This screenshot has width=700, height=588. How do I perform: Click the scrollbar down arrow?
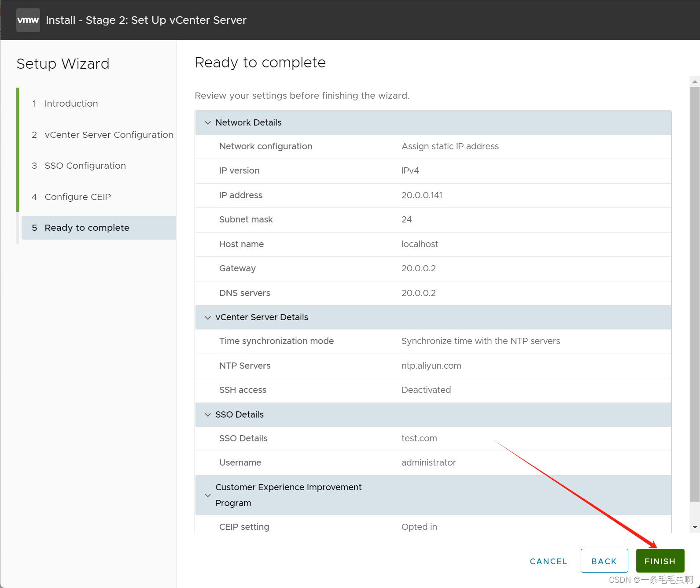point(695,527)
